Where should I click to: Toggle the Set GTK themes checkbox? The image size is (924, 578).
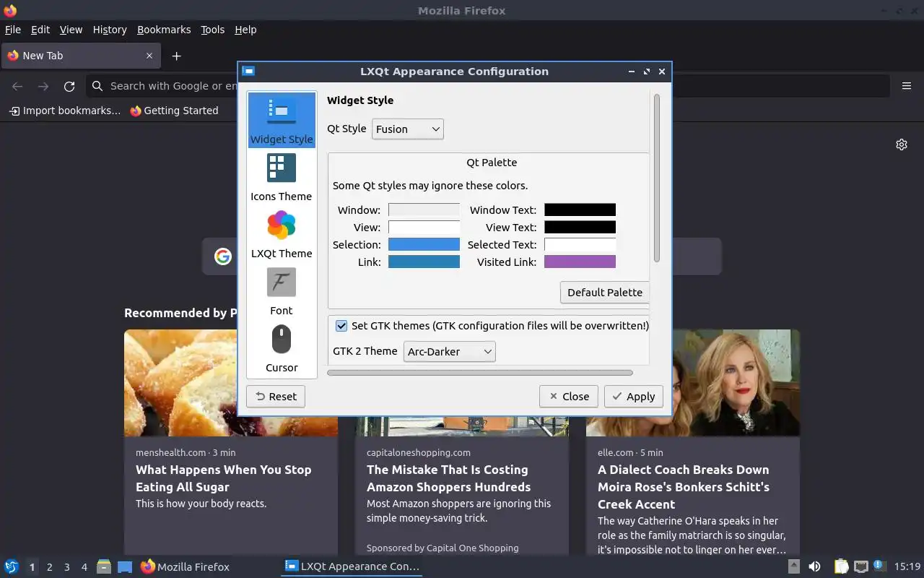341,326
